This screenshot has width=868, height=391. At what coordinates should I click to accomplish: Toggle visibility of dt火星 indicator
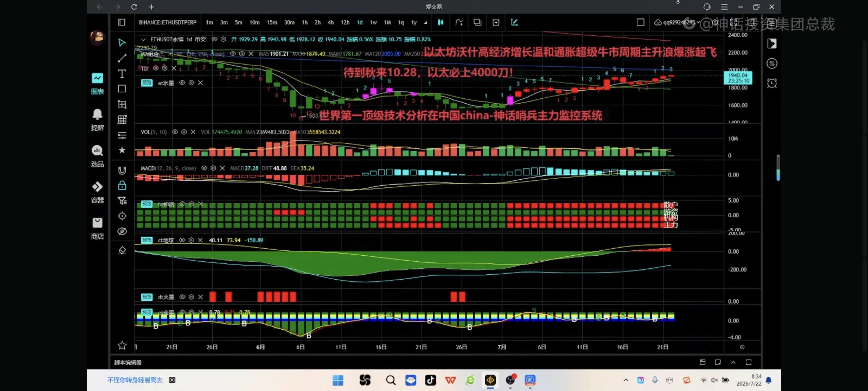(182, 297)
